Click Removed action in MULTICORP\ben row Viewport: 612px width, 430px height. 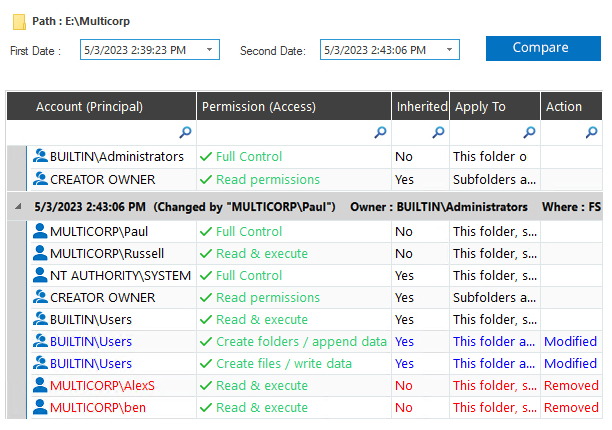tap(571, 407)
